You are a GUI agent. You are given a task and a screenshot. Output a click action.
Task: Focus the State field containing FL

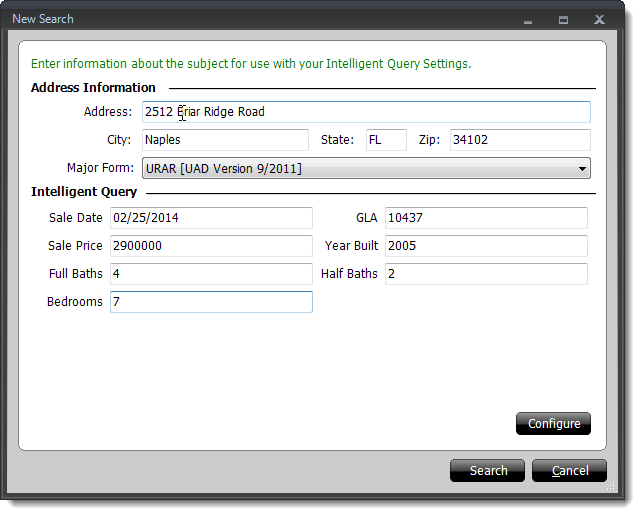coord(385,140)
